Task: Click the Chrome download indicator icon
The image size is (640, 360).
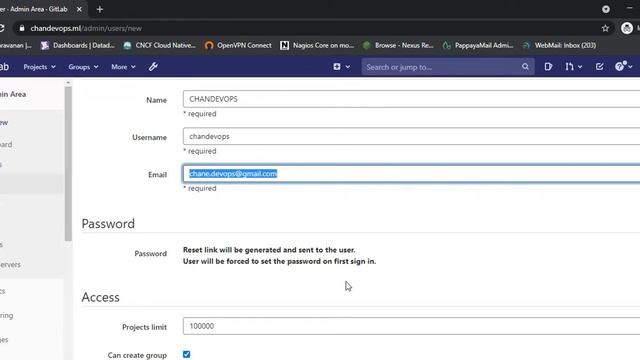Action: click(x=606, y=9)
